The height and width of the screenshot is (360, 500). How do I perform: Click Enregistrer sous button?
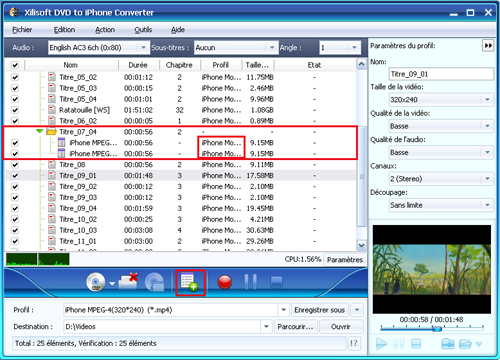pyautogui.click(x=319, y=310)
